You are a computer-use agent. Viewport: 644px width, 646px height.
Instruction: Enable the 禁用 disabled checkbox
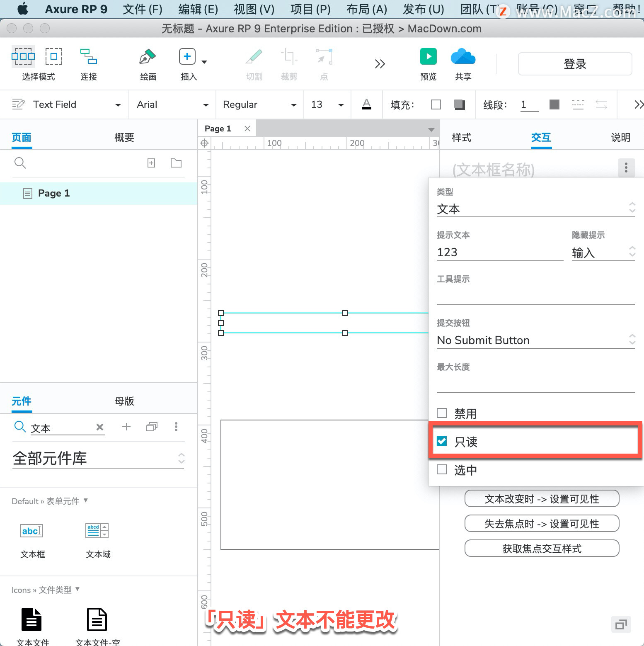pos(442,413)
